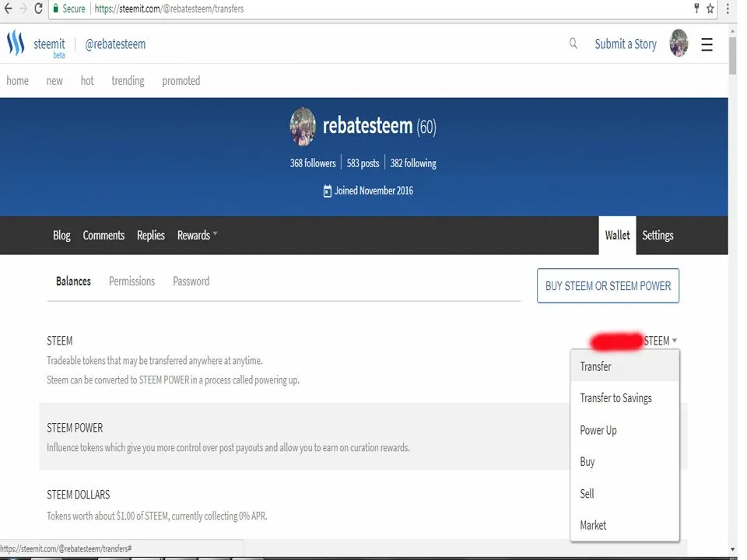Open the new posts link
747x560 pixels.
coord(54,80)
